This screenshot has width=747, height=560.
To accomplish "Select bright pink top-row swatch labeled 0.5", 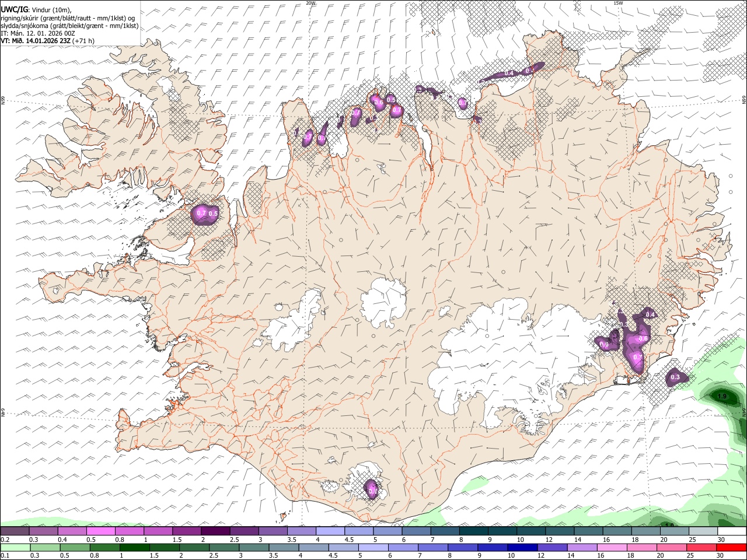I will (100, 531).
